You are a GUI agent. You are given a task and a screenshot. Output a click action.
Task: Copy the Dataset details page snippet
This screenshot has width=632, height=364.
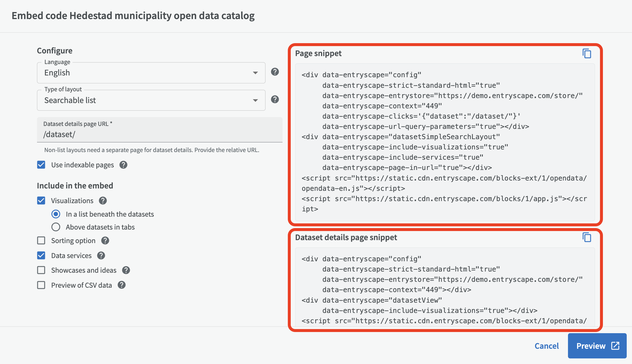[587, 237]
